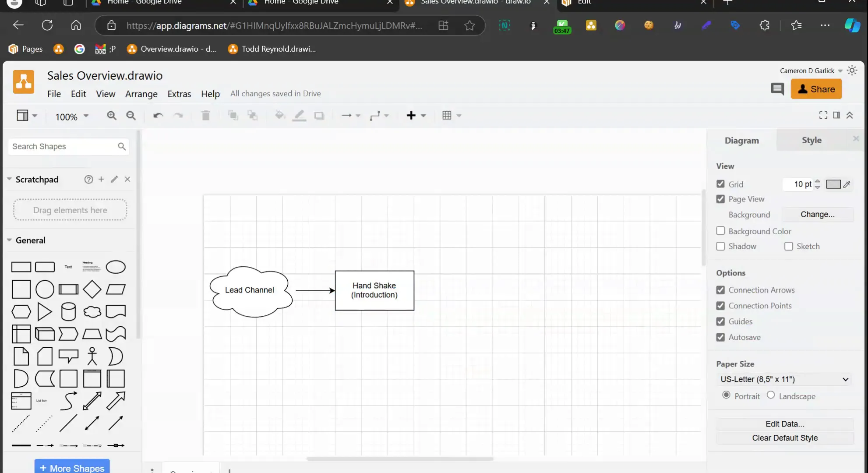Viewport: 868px width, 473px height.
Task: Select the Landscape radio button
Action: 770,395
